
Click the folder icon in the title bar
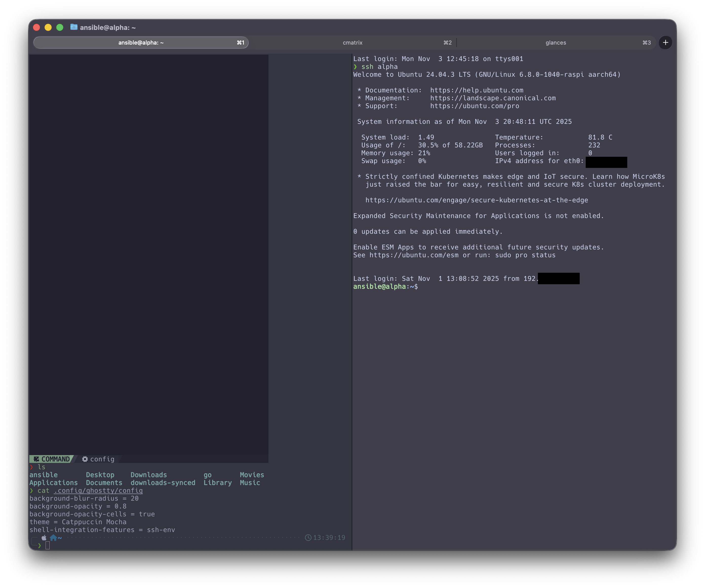(x=74, y=27)
